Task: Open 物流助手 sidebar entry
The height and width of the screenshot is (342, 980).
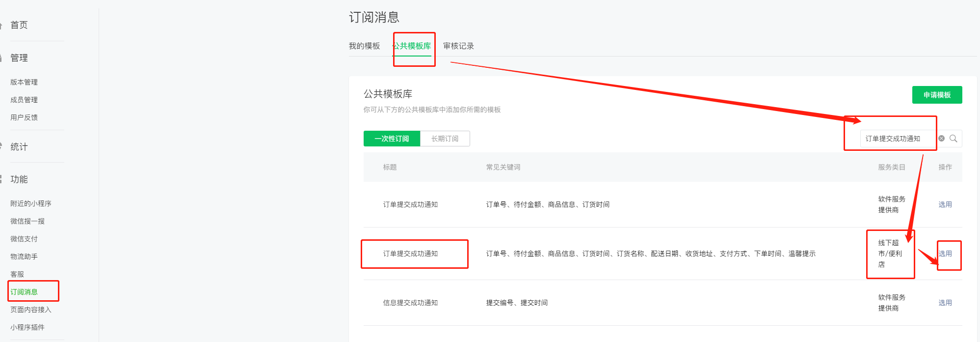Action: tap(24, 256)
